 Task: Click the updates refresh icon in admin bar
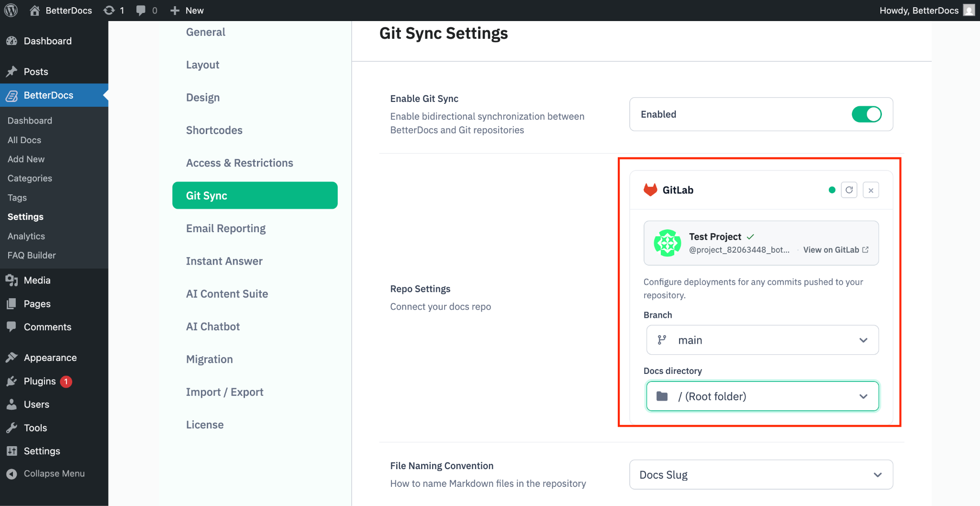pyautogui.click(x=109, y=10)
